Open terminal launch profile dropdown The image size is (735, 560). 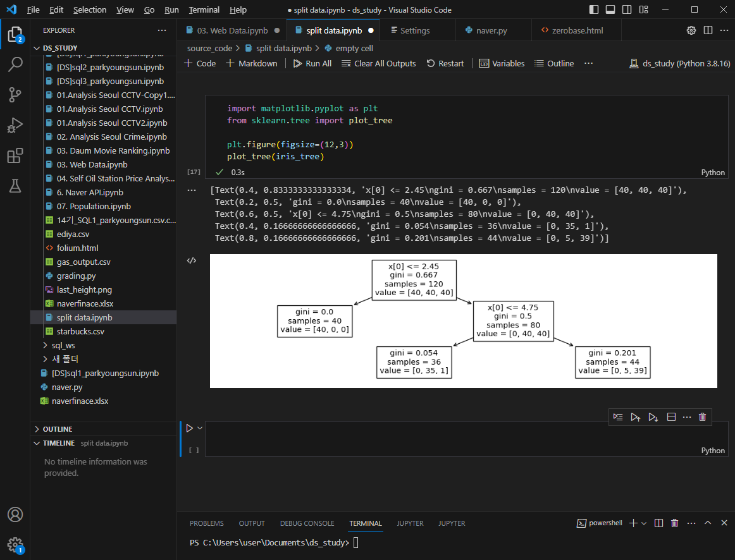click(644, 523)
